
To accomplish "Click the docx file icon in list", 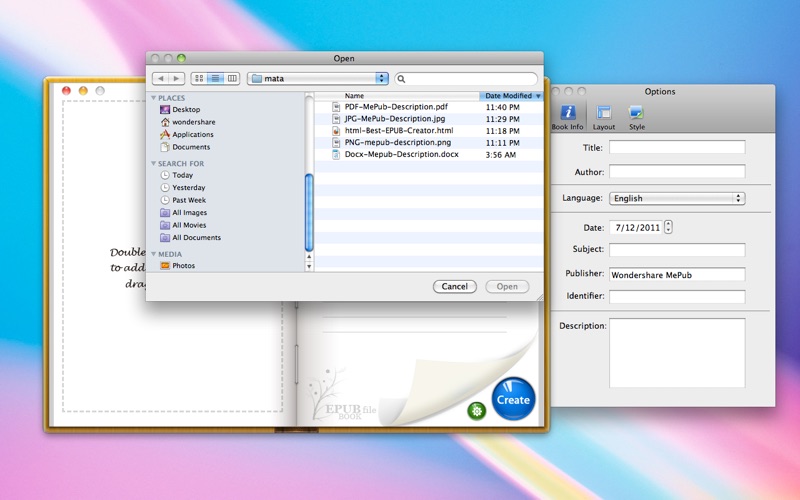I will coord(336,154).
